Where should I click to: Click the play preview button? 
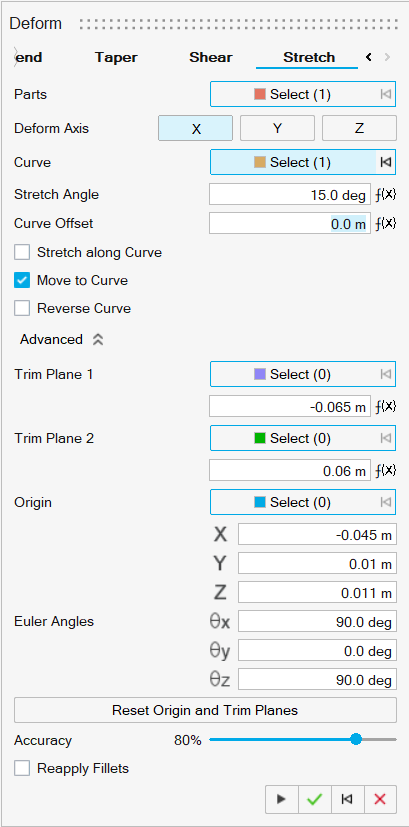tap(281, 799)
